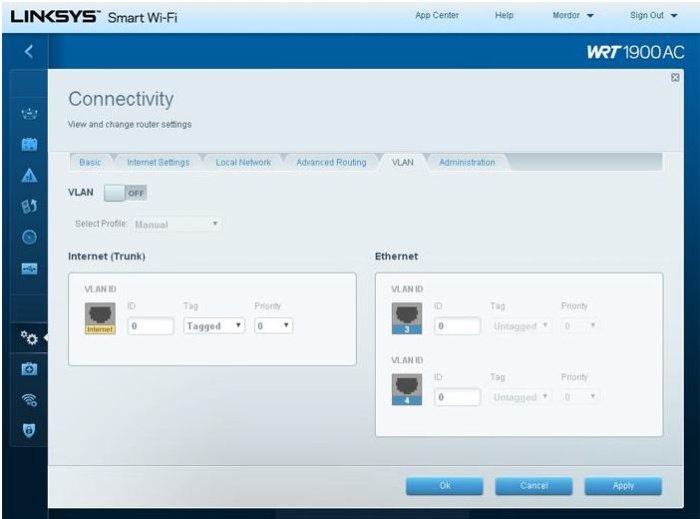Click the WRT1900AC model label
The image size is (700, 519).
635,53
